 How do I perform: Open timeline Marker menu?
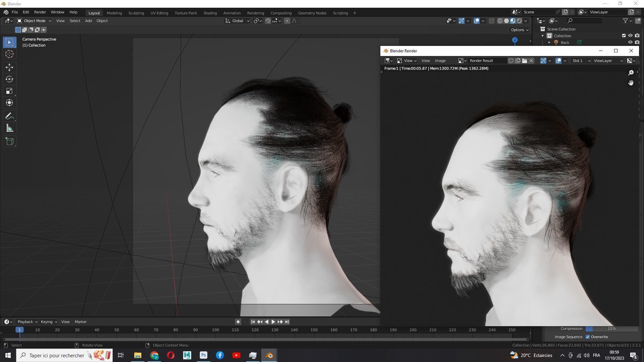click(x=81, y=322)
